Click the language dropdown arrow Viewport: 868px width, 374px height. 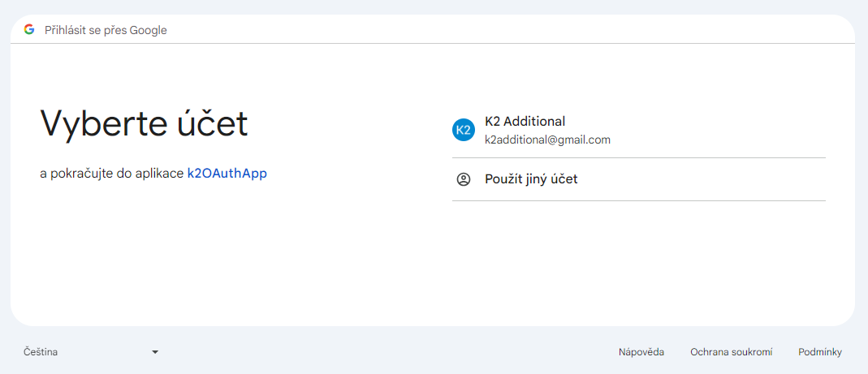tap(155, 352)
